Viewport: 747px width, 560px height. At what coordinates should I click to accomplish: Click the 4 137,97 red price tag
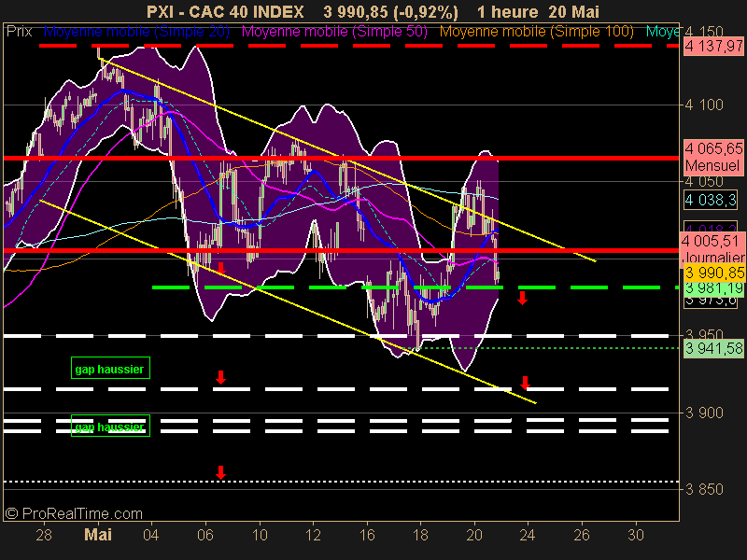point(713,46)
